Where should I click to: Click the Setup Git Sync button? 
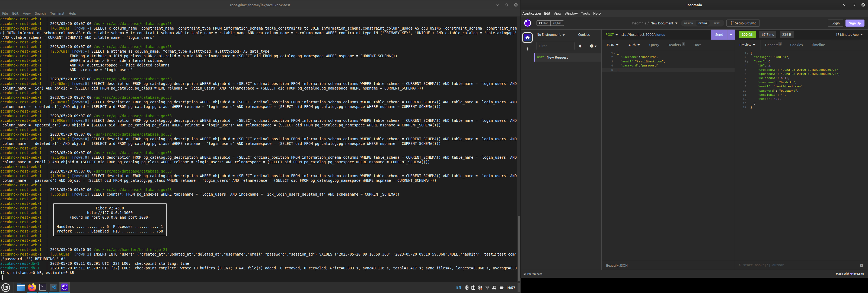pyautogui.click(x=743, y=23)
